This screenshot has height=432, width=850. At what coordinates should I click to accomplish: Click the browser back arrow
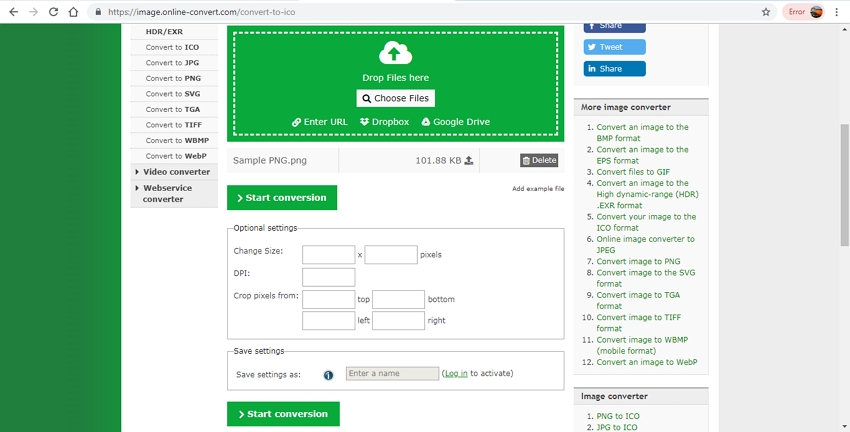point(13,12)
